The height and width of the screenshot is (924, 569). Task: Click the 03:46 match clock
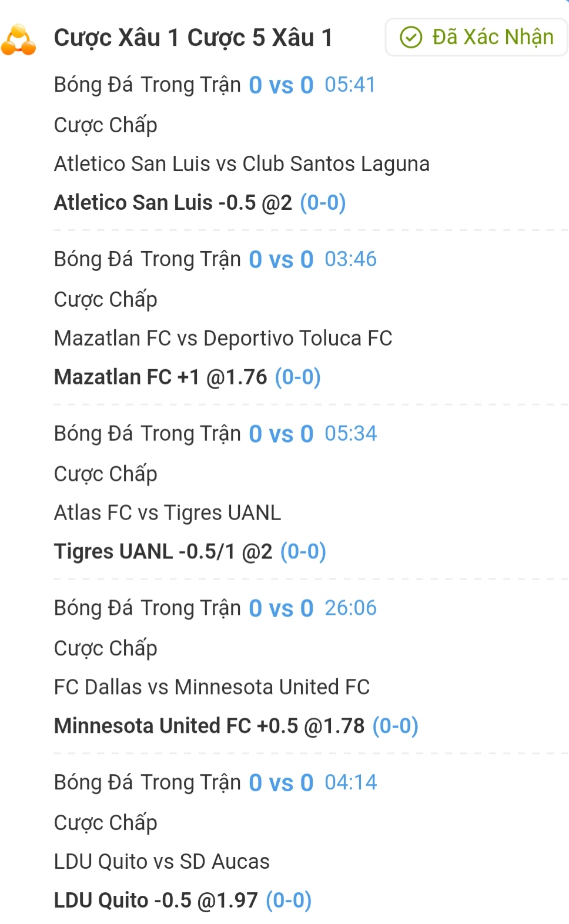350,259
